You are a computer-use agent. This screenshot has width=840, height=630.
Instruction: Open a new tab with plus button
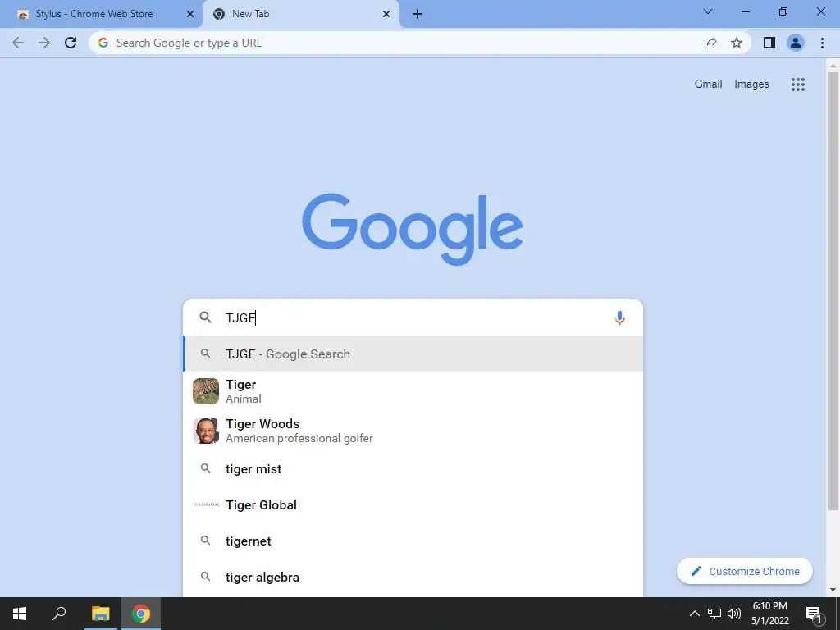tap(418, 14)
